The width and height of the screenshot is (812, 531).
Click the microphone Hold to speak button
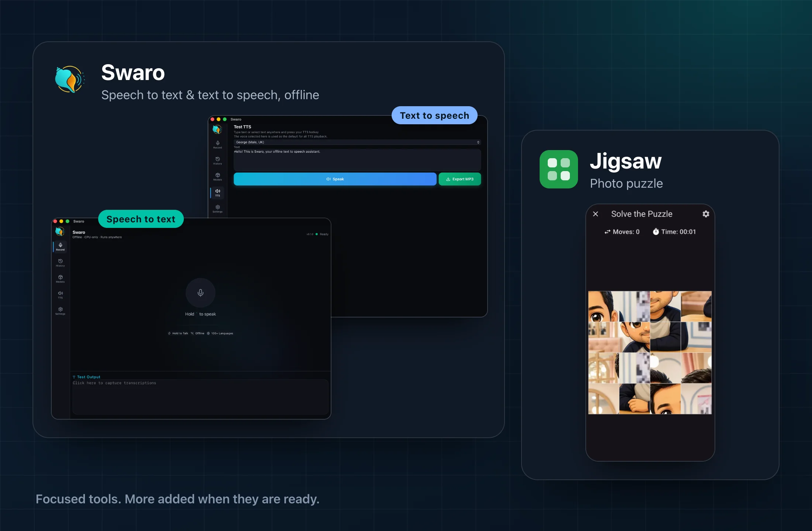(200, 293)
